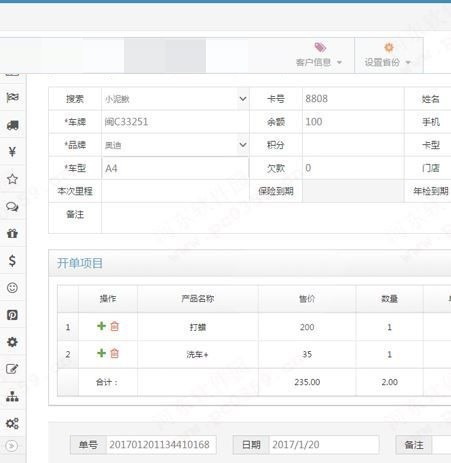The width and height of the screenshot is (451, 463).
Task: Click the total quantity 2.00
Action: click(x=389, y=382)
